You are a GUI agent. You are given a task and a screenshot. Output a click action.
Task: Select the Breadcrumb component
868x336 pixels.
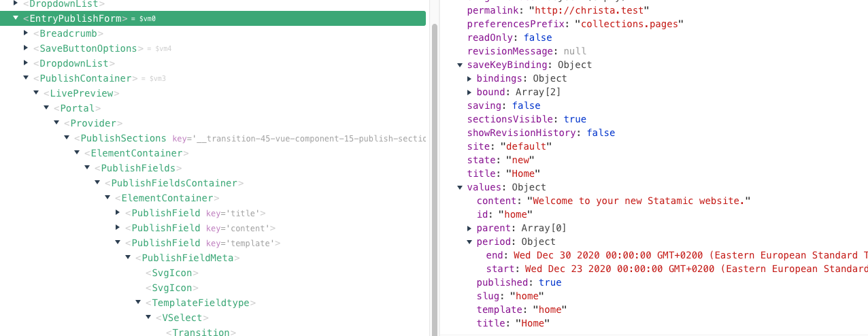tap(68, 33)
